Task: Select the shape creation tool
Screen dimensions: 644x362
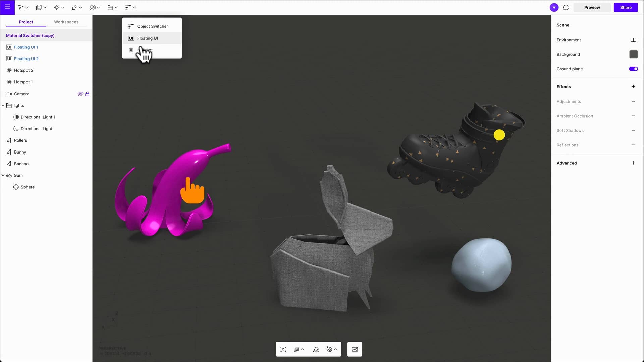Action: [39, 7]
